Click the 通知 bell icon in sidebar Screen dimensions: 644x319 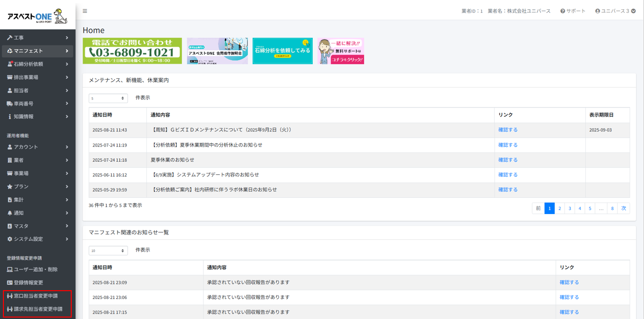(9, 213)
